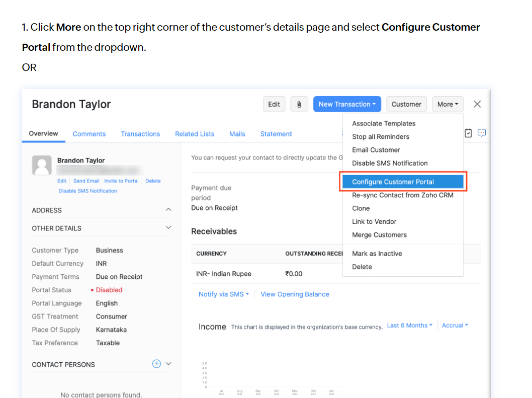
Task: Open the New Transaction dropdown
Action: click(x=347, y=104)
